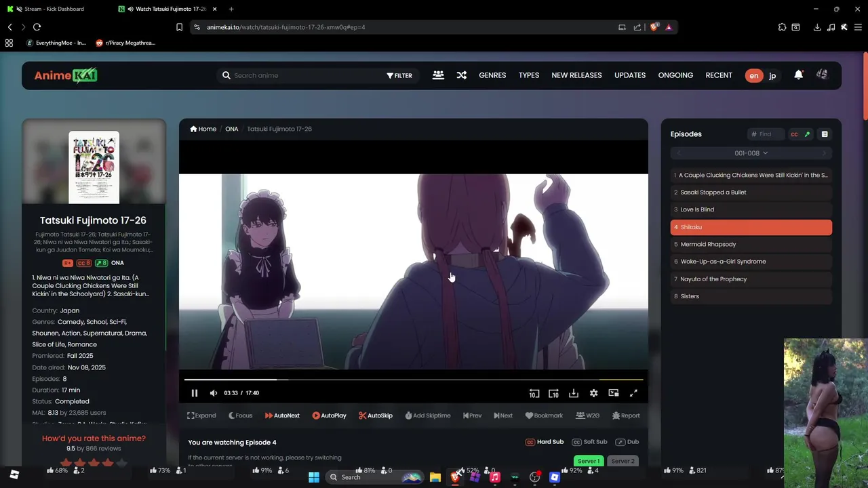Go to Prev episode
The width and height of the screenshot is (868, 488).
click(x=473, y=415)
